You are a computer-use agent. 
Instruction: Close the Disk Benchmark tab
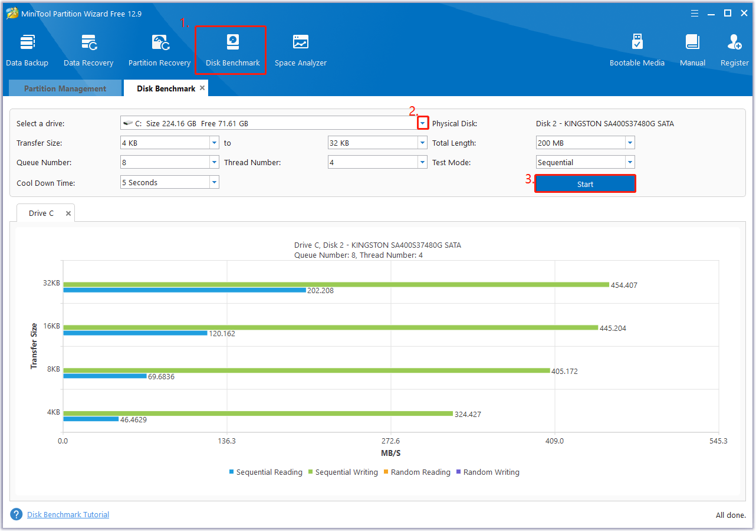pyautogui.click(x=202, y=88)
